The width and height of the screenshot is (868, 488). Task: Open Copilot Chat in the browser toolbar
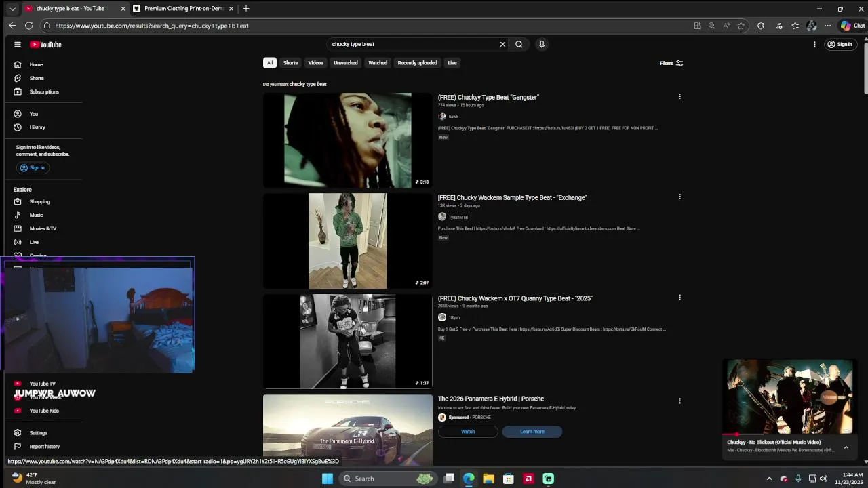tap(852, 26)
